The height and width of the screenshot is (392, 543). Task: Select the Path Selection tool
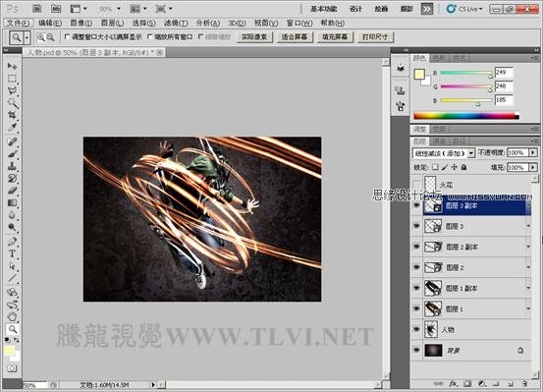pos(13,266)
